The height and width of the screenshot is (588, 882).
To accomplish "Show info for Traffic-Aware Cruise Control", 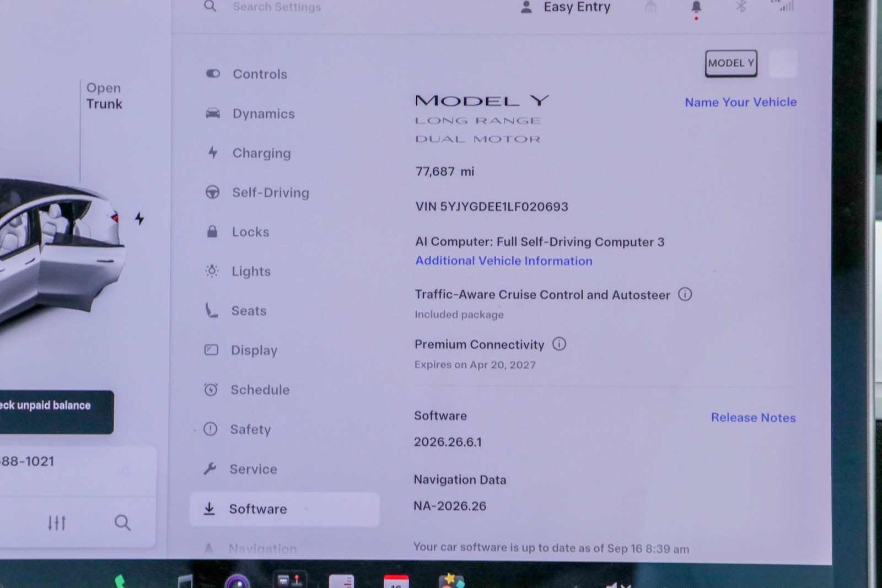I will (685, 294).
